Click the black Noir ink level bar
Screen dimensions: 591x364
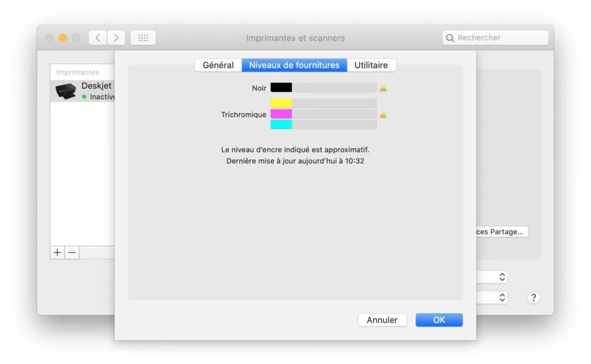coord(323,88)
